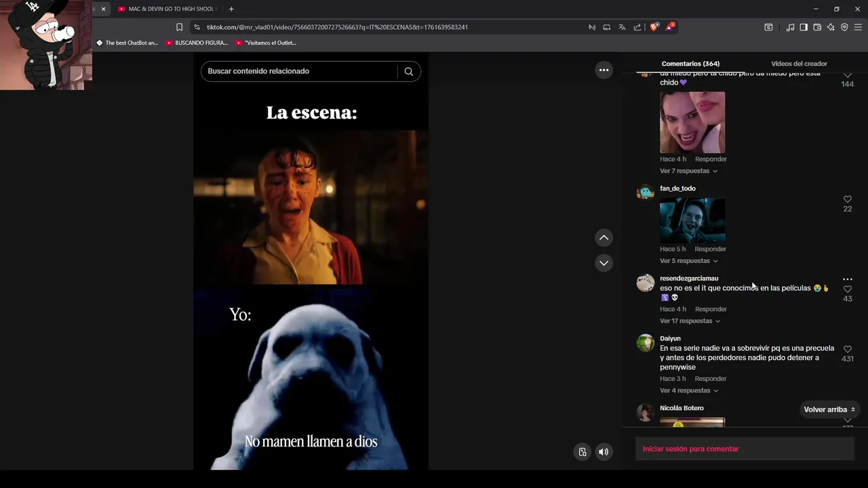The height and width of the screenshot is (488, 868).
Task: Click the picture-in-picture screen icon in address bar
Action: click(607, 27)
